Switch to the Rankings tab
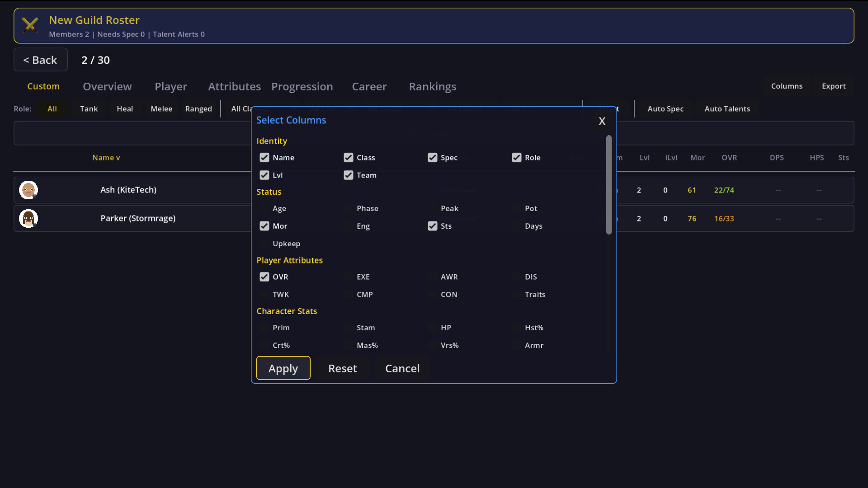The width and height of the screenshot is (868, 488). (x=433, y=86)
